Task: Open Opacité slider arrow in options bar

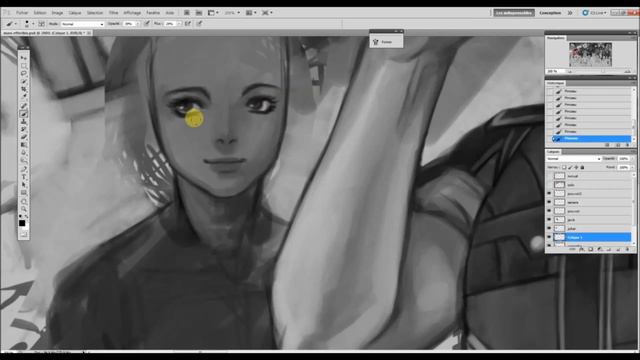Action: 138,24
